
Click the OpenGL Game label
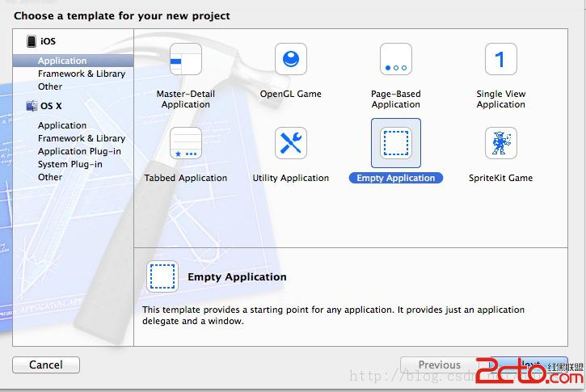(291, 94)
